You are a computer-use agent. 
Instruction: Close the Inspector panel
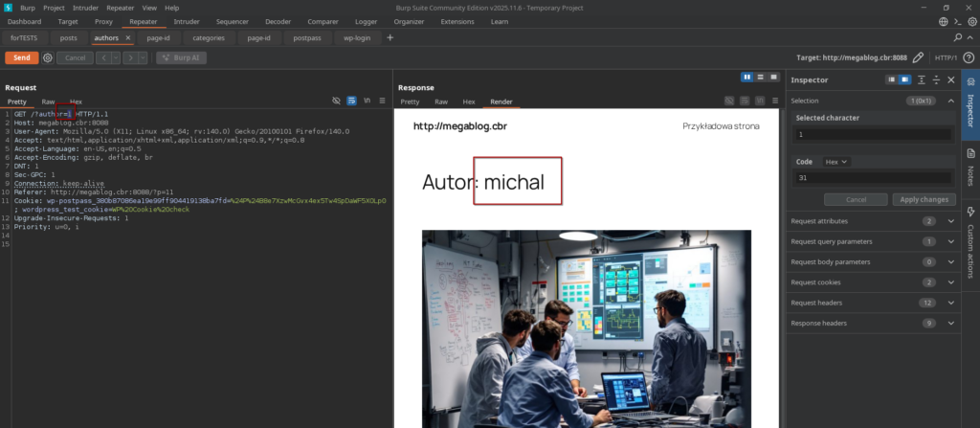click(x=950, y=80)
